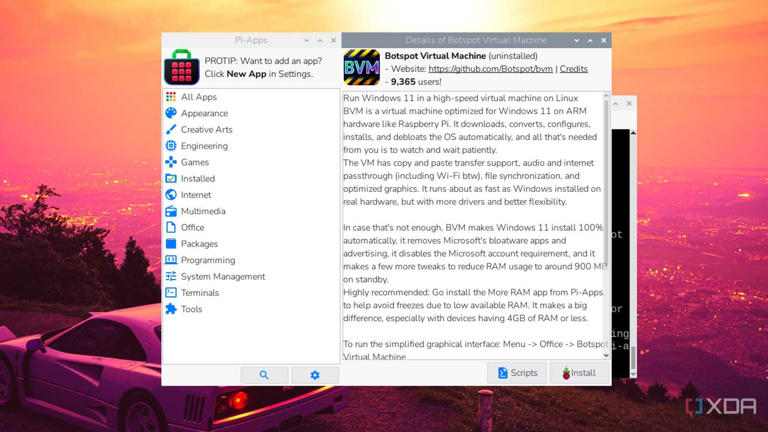This screenshot has width=768, height=432.
Task: Select the Appearance category label
Action: click(204, 113)
